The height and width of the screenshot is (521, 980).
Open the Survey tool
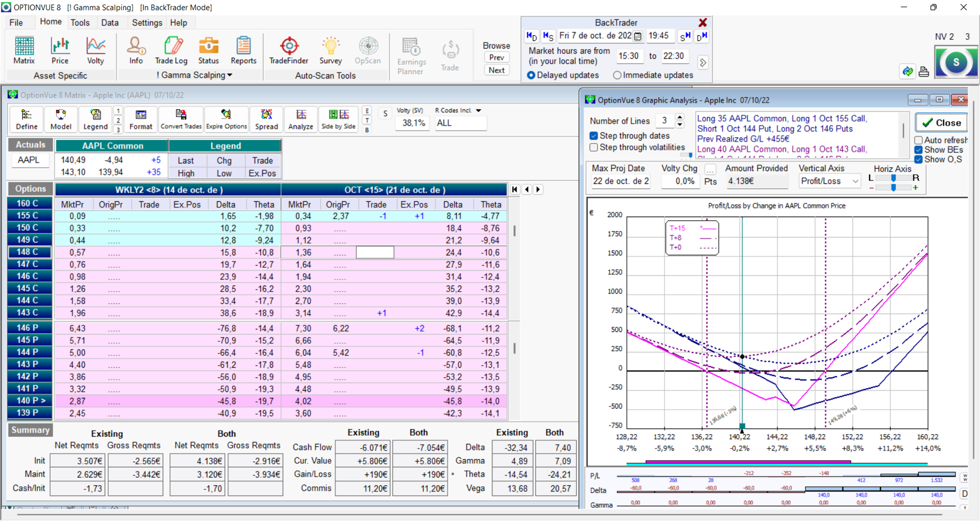point(331,50)
